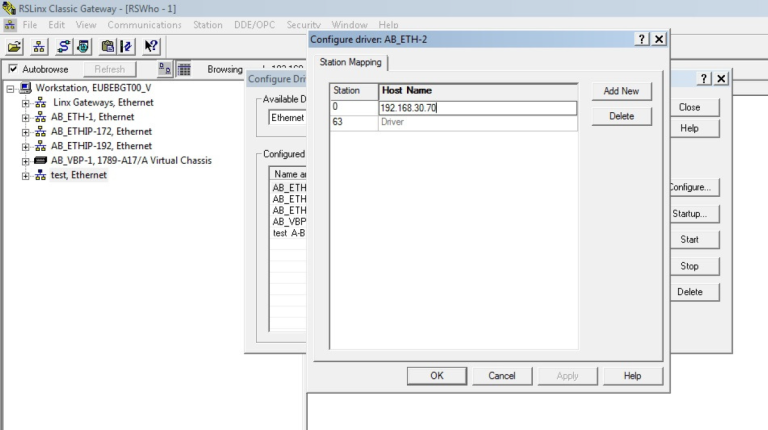768x430 pixels.
Task: Open the RSWho network browser icon
Action: pos(39,47)
